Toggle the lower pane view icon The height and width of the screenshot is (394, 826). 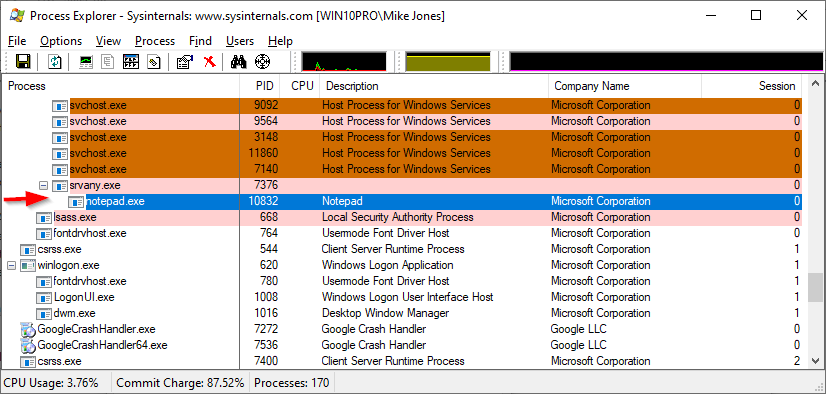pyautogui.click(x=131, y=62)
